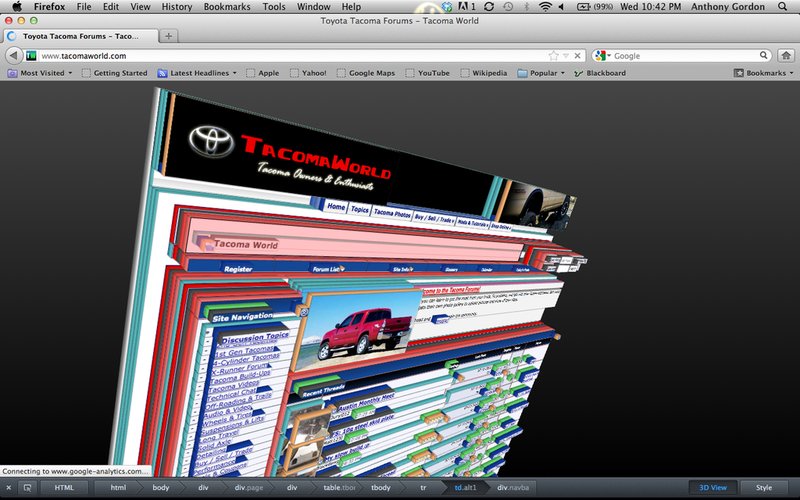Image resolution: width=800 pixels, height=500 pixels.
Task: Click the site favicon beside the URL
Action: coord(32,56)
